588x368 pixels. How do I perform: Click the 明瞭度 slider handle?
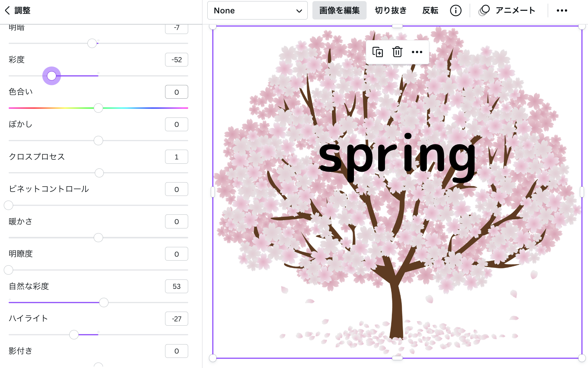click(8, 270)
